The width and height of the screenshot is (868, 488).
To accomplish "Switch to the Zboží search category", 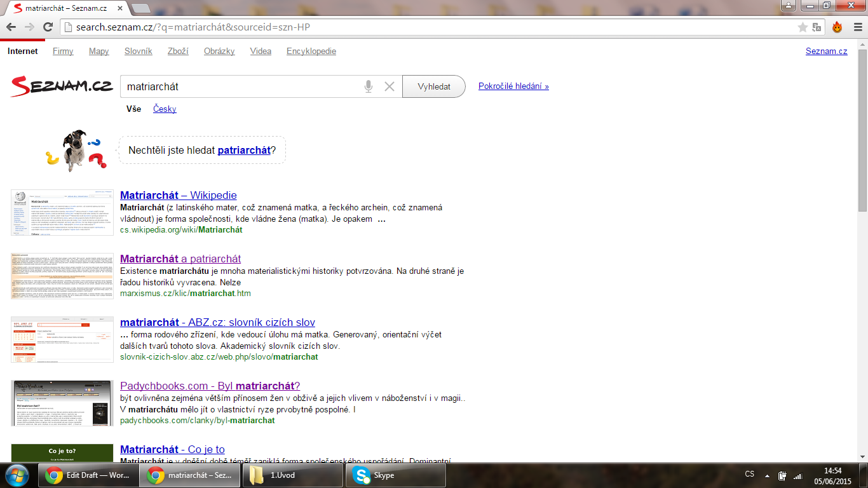I will coord(178,51).
